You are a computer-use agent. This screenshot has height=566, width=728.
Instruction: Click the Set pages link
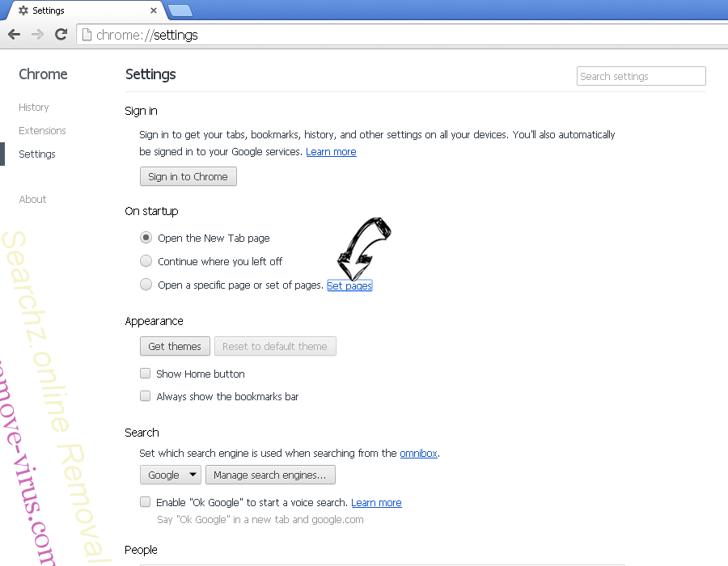tap(349, 285)
